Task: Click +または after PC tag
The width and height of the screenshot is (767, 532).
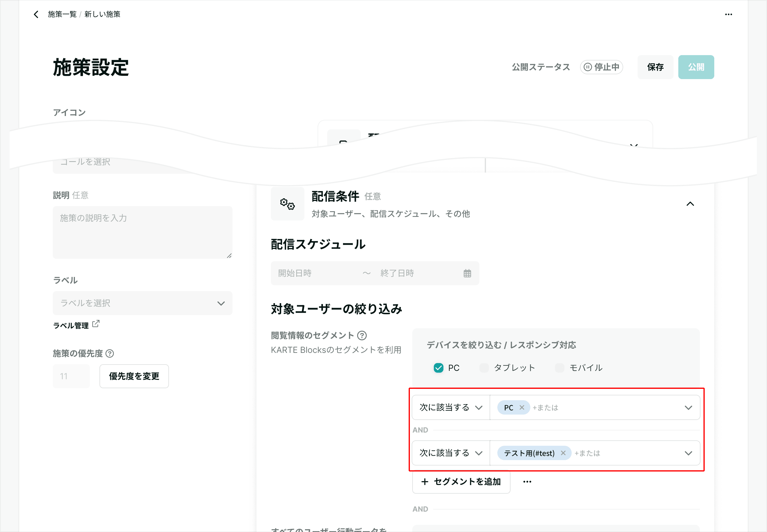Action: 545,407
